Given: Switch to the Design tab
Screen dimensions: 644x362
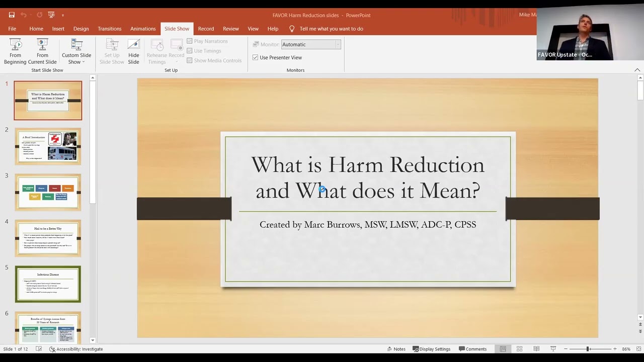Looking at the screenshot, I should click(81, 29).
